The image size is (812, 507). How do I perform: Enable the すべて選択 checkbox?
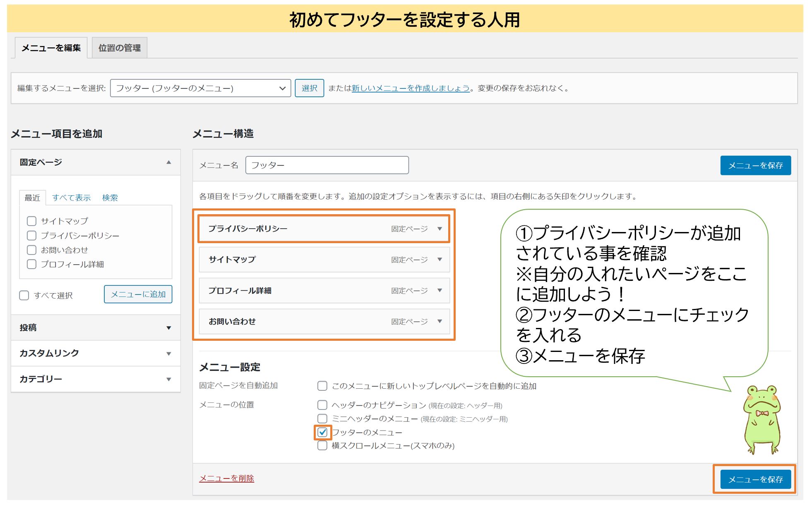click(24, 295)
